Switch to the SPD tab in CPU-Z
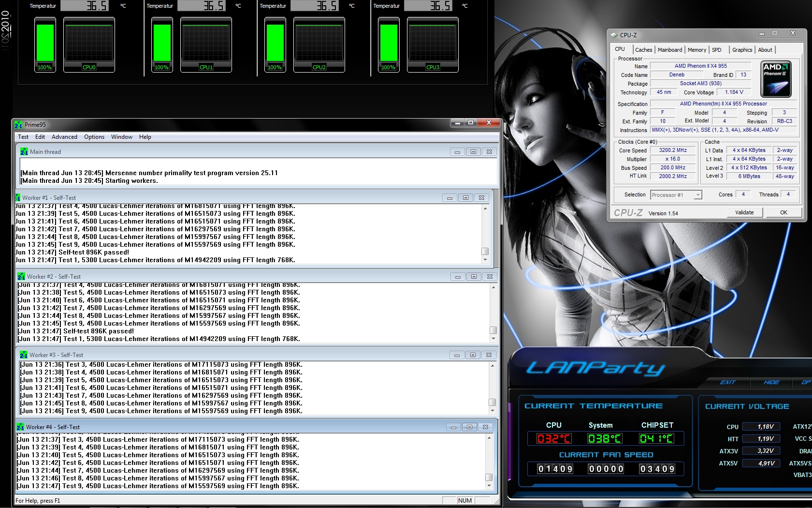 (x=717, y=50)
